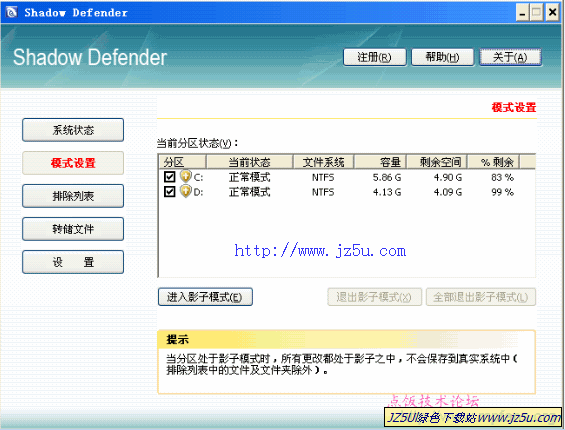The height and width of the screenshot is (430, 565).
Task: Click the 5.86 G capacity value
Action: 387,177
